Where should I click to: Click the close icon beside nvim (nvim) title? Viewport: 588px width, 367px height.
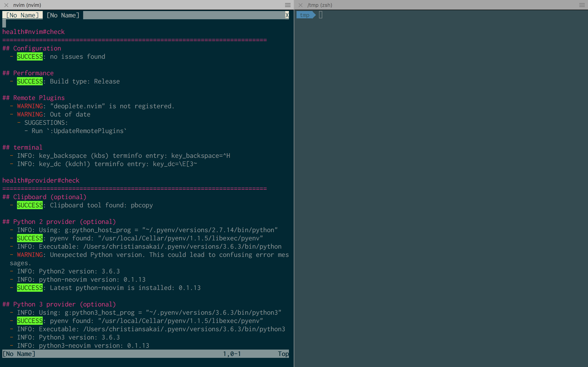(6, 5)
